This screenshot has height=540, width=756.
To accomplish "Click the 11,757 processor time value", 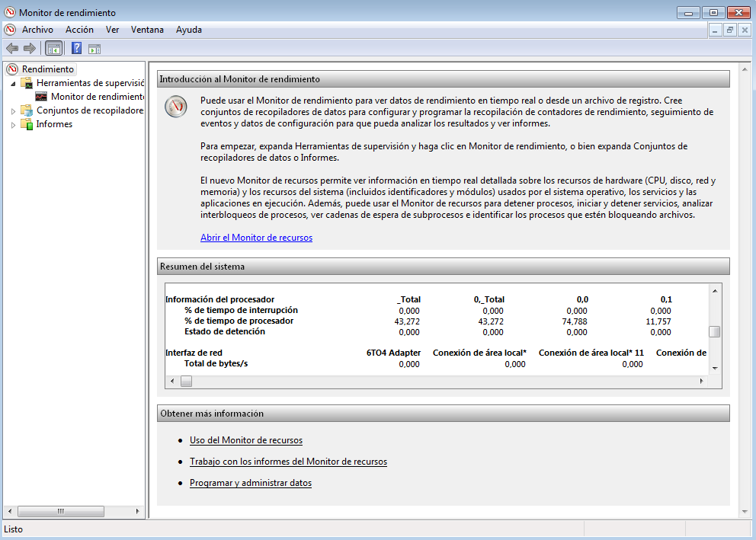I will coord(658,321).
